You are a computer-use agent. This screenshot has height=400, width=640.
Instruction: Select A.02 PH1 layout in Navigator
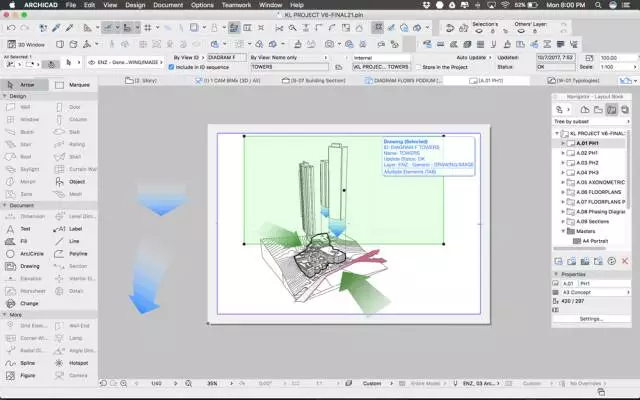point(586,153)
